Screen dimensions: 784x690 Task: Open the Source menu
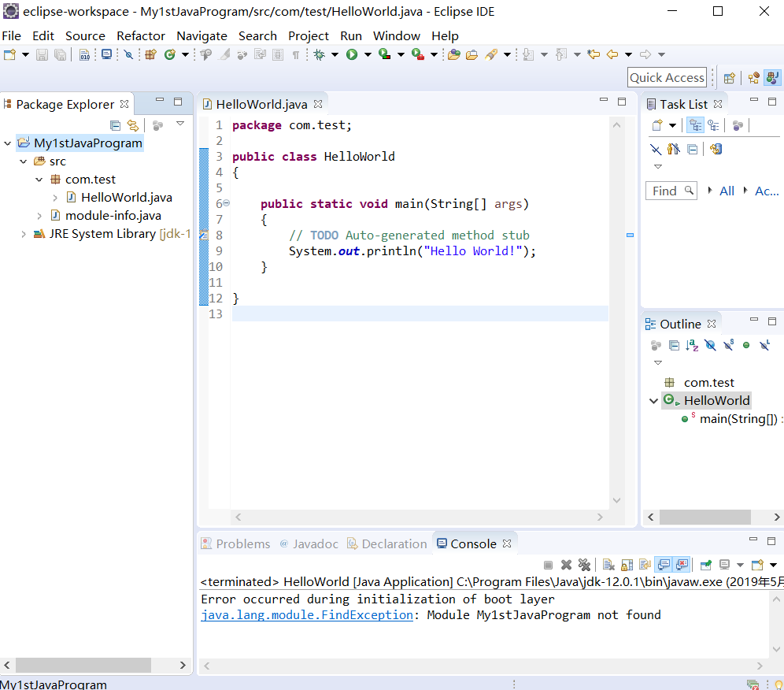click(x=85, y=36)
